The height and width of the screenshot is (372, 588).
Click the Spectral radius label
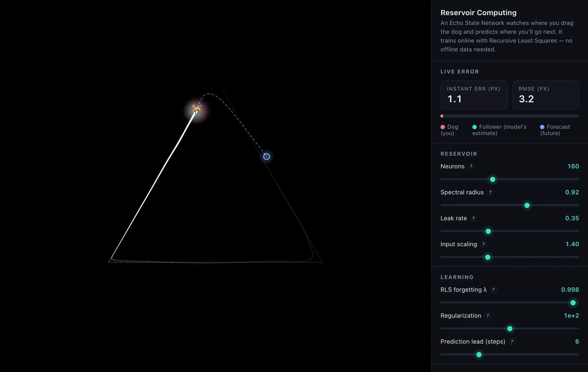(x=462, y=192)
